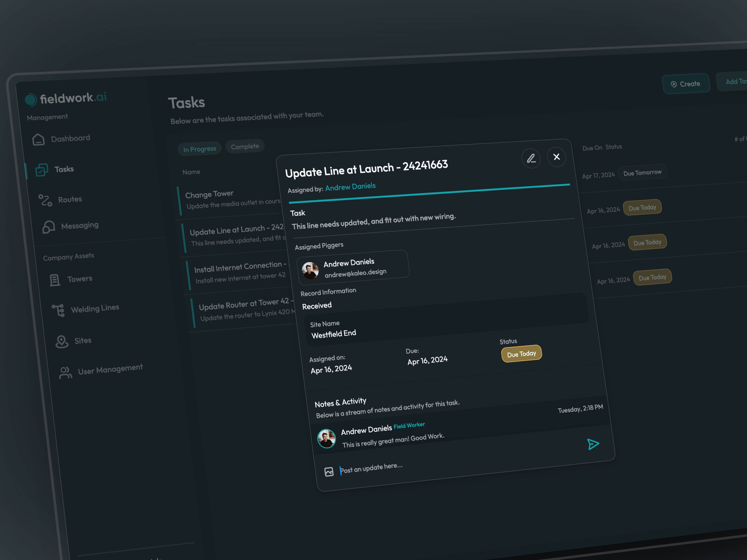Open the Andrew Daniels assigned-by link

pyautogui.click(x=350, y=187)
